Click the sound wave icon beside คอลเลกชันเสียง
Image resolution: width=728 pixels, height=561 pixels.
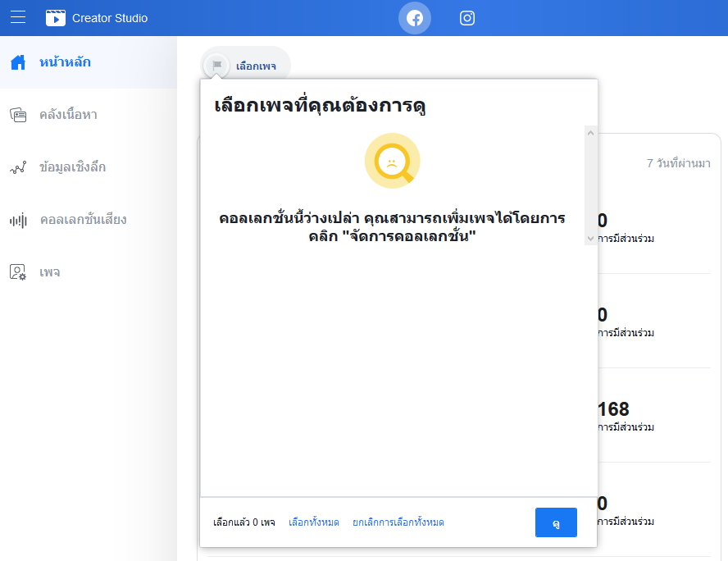[18, 220]
